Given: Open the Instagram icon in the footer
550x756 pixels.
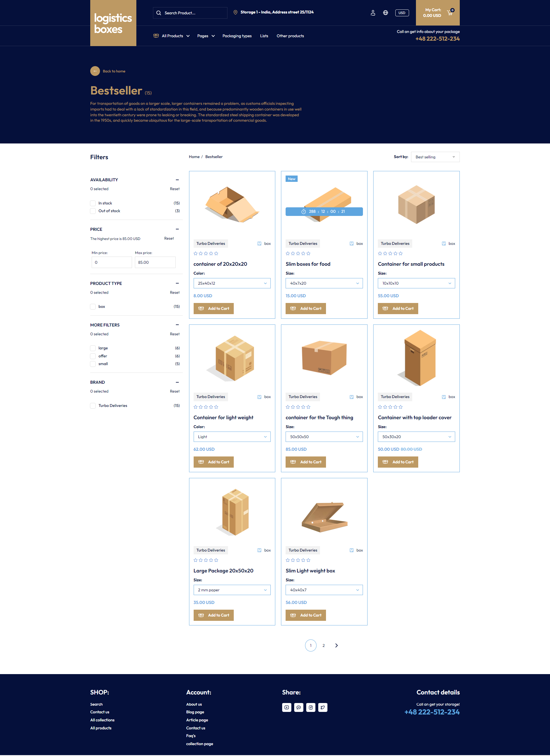Looking at the screenshot, I should 311,707.
